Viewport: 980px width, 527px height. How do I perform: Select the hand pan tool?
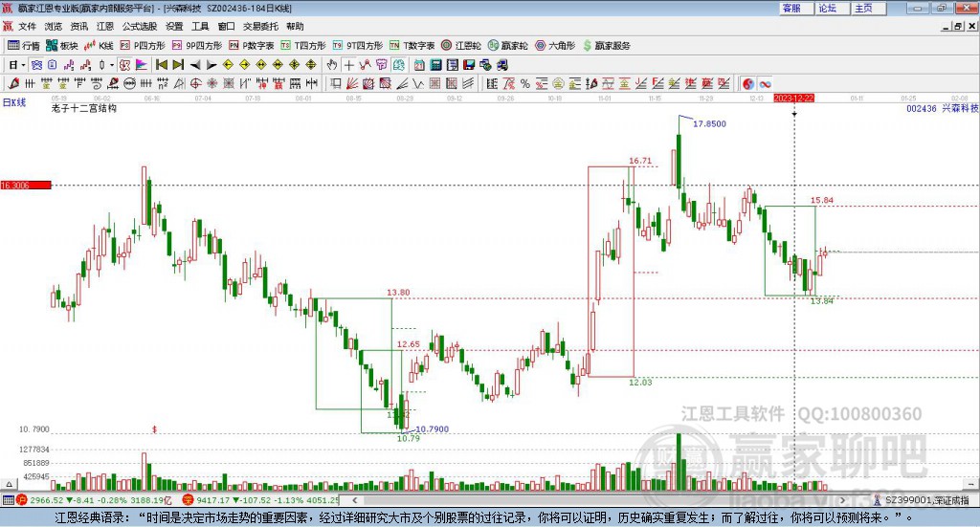tap(331, 65)
